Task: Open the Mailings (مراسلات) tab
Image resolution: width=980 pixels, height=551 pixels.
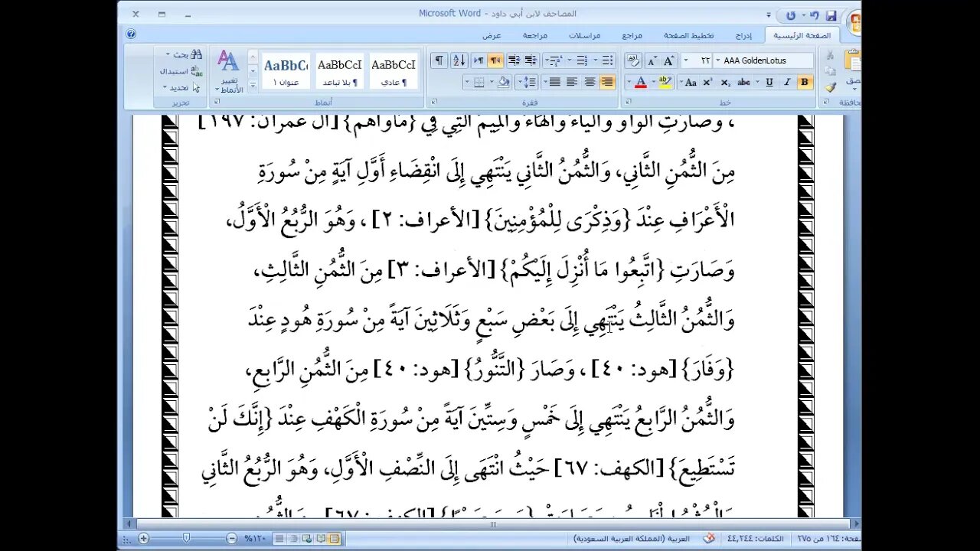Action: click(x=585, y=35)
